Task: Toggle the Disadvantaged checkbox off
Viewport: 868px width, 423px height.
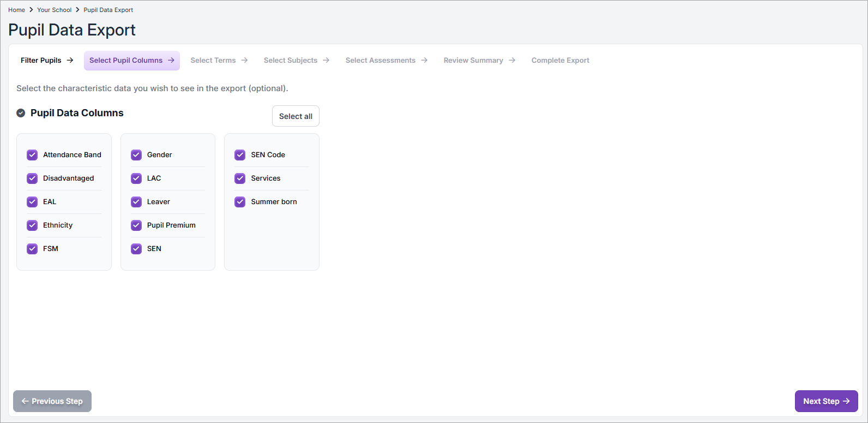Action: pyautogui.click(x=32, y=178)
